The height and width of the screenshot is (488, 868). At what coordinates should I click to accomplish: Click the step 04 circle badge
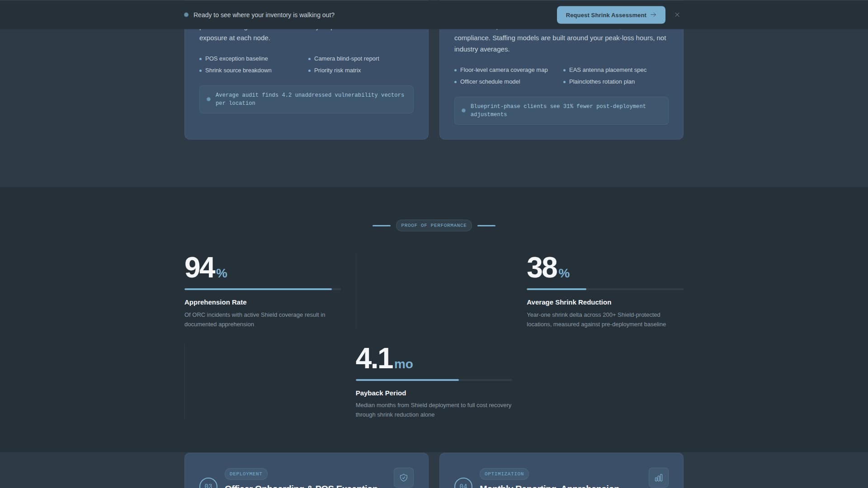pos(463,484)
